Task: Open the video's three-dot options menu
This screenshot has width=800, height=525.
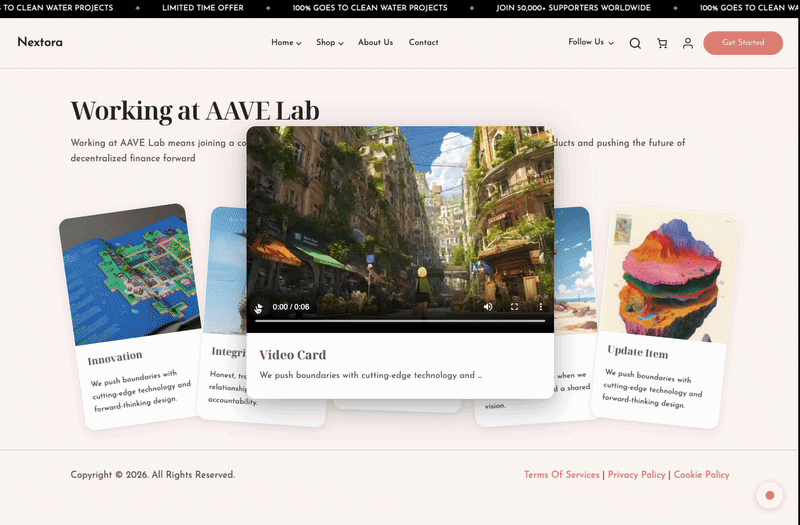Action: [541, 307]
